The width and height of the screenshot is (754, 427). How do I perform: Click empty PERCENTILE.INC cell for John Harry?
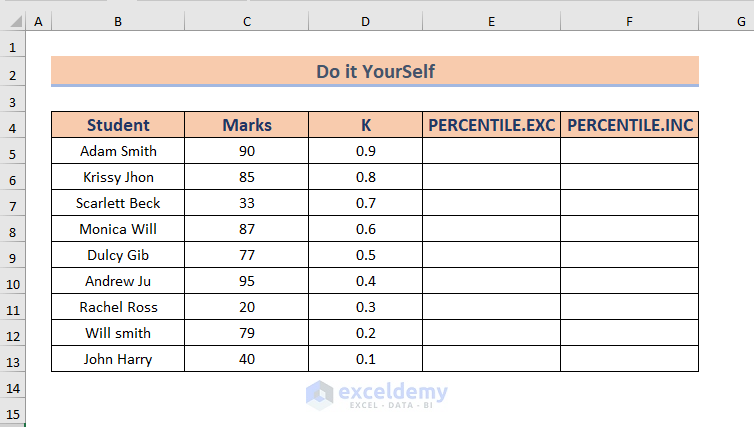click(x=629, y=359)
